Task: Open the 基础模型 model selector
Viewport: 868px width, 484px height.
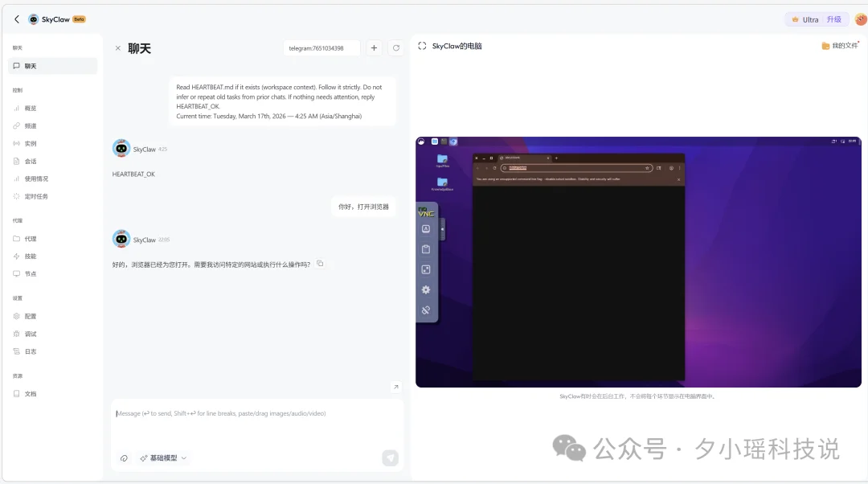Action: pyautogui.click(x=162, y=457)
